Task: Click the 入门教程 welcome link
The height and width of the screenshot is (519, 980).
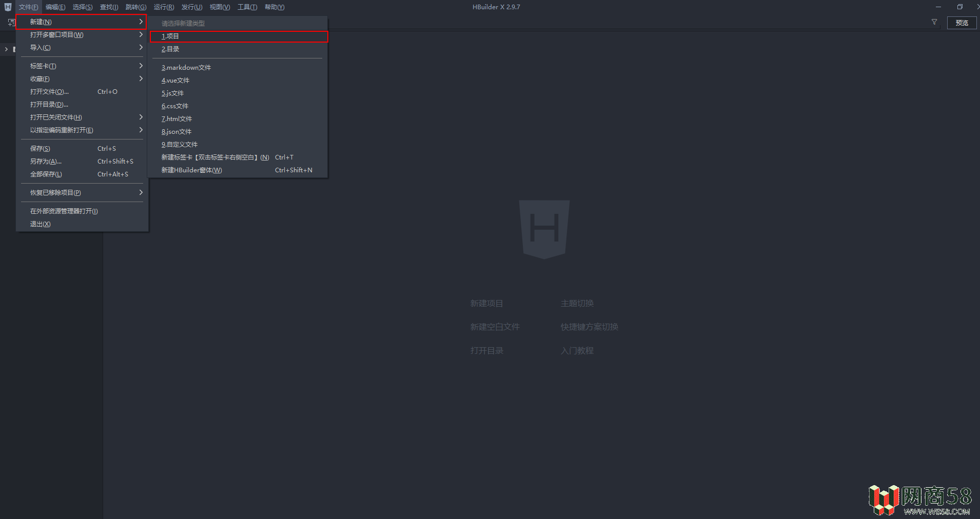Action: coord(577,351)
